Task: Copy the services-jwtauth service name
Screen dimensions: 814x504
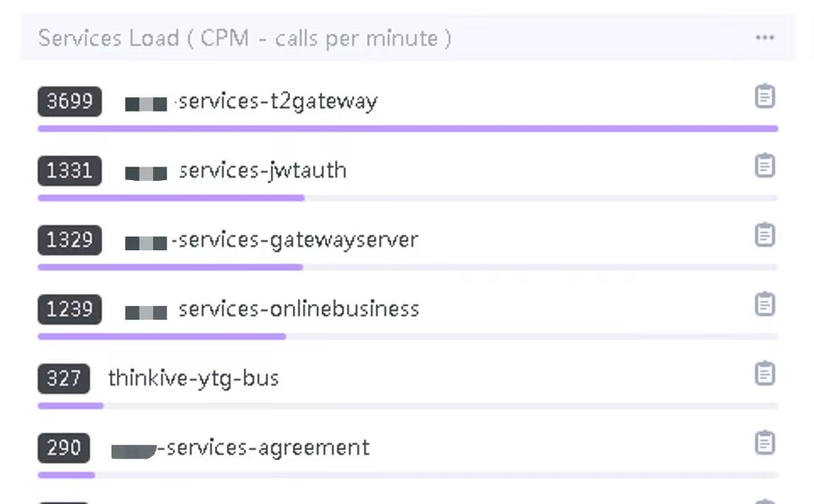Action: pos(765,166)
